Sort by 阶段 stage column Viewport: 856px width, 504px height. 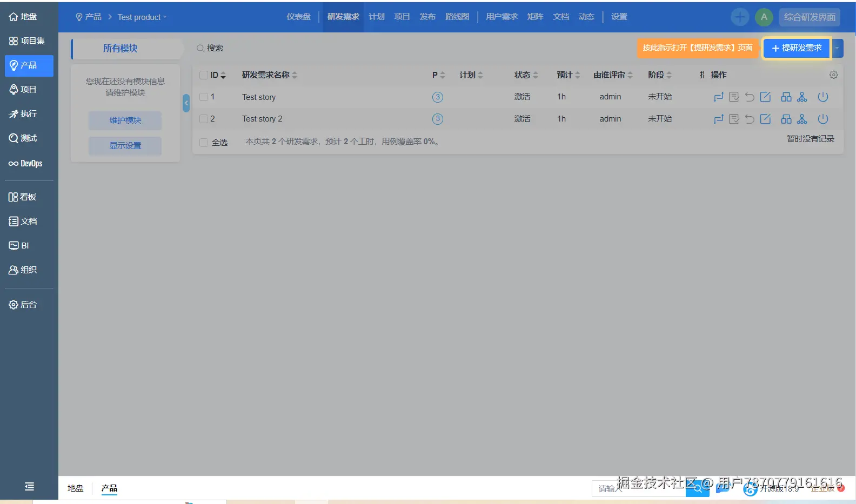660,75
